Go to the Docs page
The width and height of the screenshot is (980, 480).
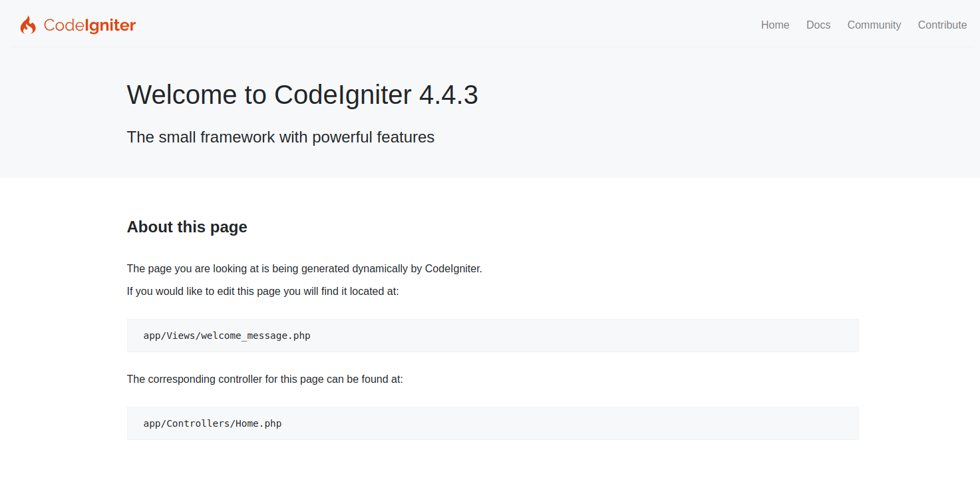tap(818, 25)
